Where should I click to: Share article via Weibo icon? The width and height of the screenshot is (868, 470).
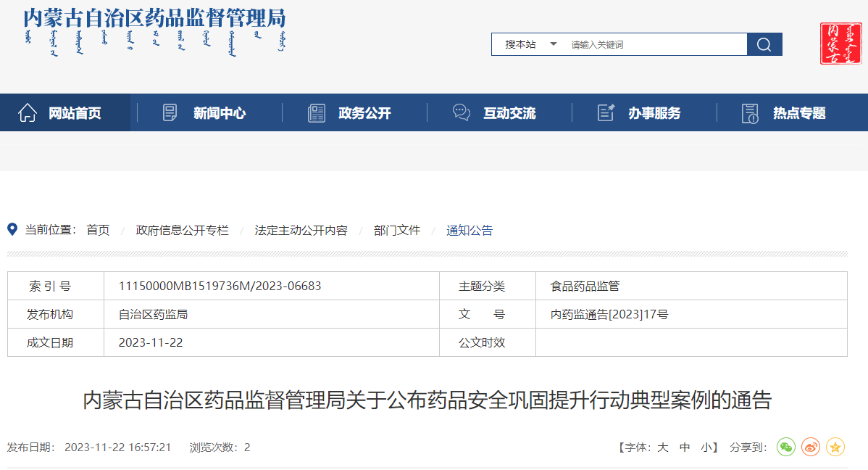point(811,448)
